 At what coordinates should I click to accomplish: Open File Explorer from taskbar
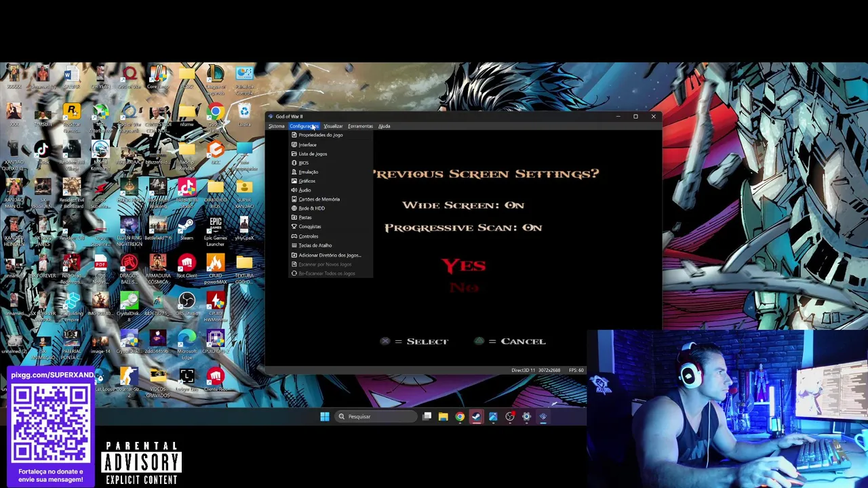pyautogui.click(x=443, y=417)
